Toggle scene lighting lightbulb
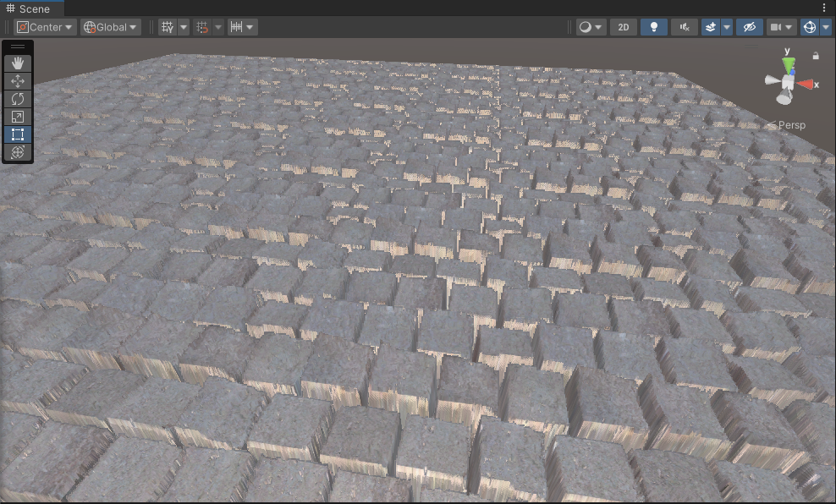This screenshot has height=504, width=836. 654,27
